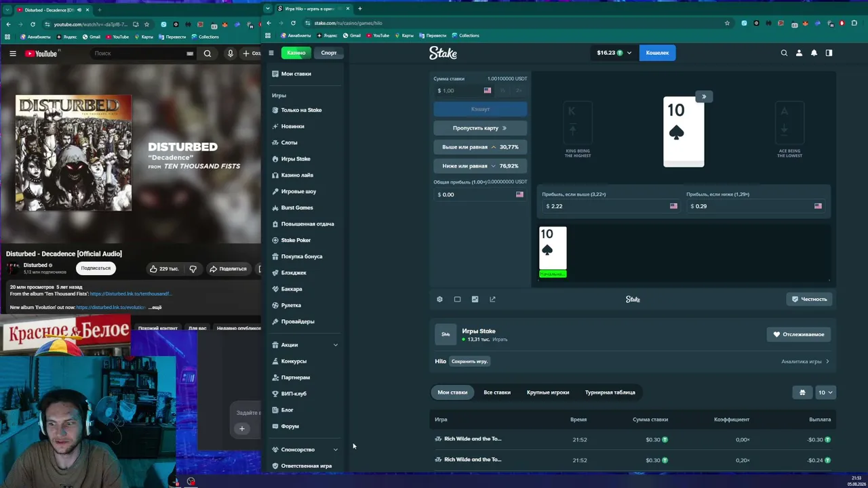
Task: Skip card using arrow on the 10 card
Action: [x=704, y=96]
